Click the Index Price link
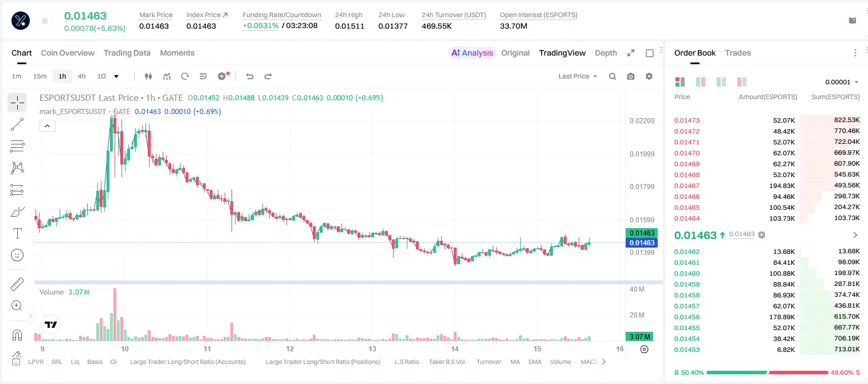Image resolution: width=868 pixels, height=384 pixels. pyautogui.click(x=207, y=15)
